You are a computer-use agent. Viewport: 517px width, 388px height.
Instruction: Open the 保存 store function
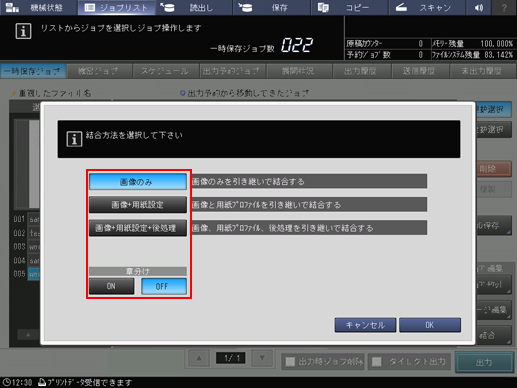(271, 7)
